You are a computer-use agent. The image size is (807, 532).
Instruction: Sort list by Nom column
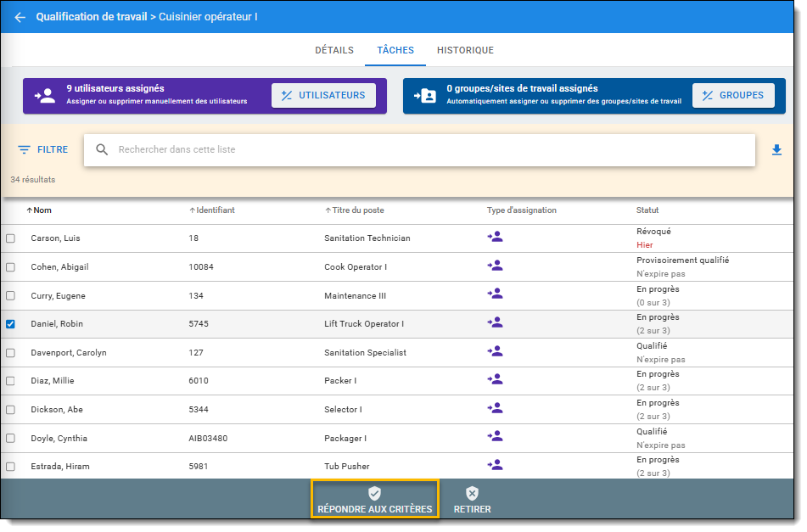[x=39, y=210]
